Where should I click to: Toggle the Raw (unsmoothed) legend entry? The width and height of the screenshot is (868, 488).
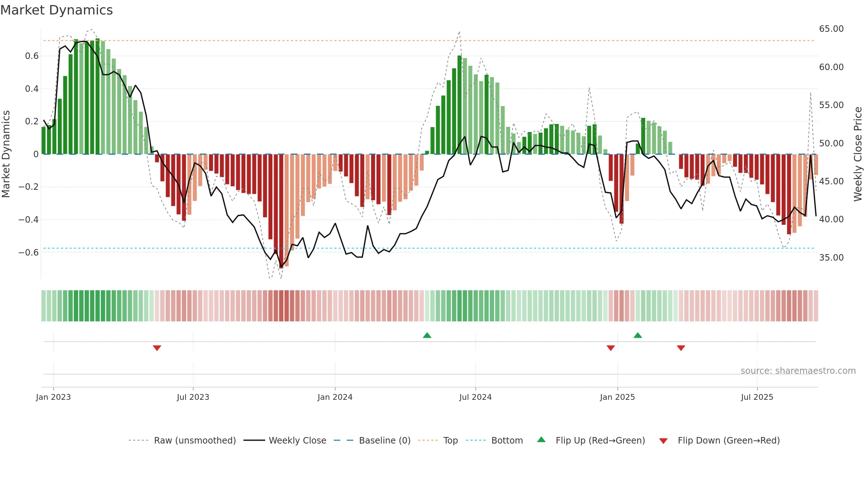point(182,440)
